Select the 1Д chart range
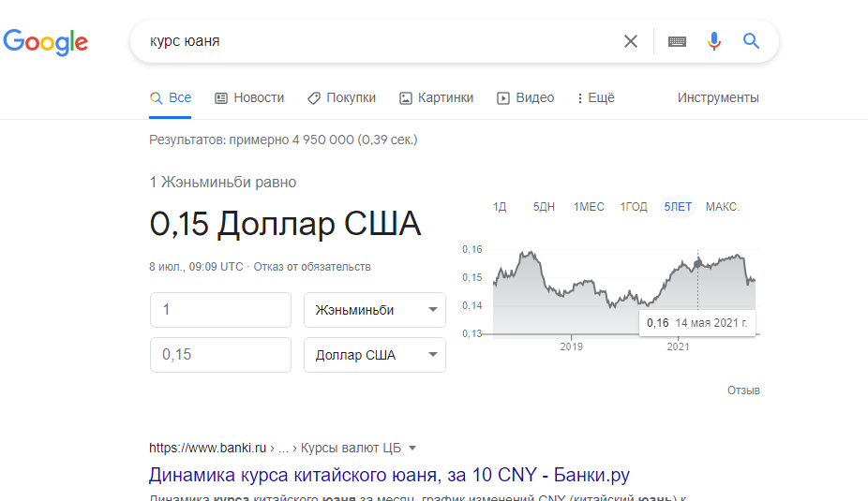868x501 pixels. (x=500, y=207)
